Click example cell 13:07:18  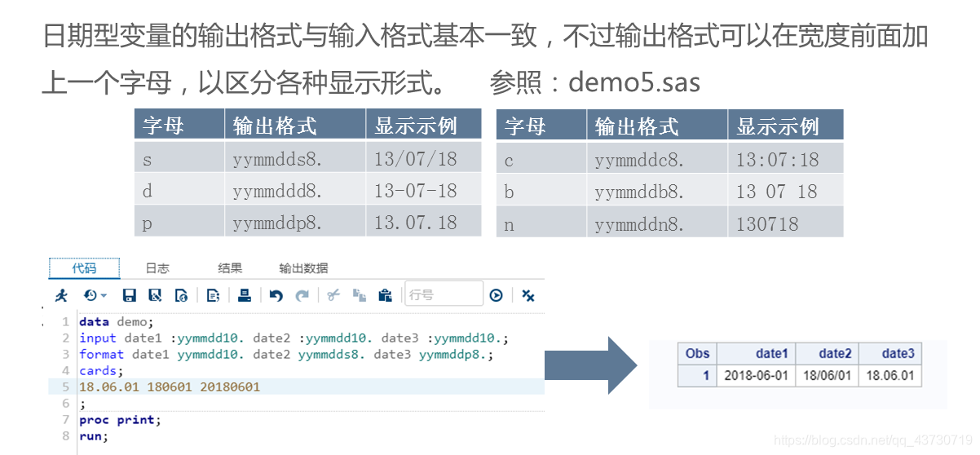pyautogui.click(x=785, y=158)
